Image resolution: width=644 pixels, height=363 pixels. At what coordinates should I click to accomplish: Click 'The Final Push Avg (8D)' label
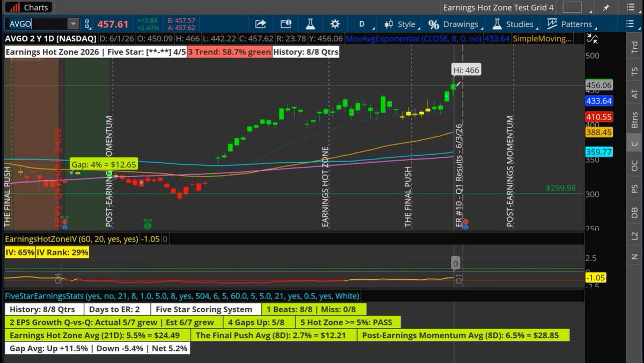[275, 336]
